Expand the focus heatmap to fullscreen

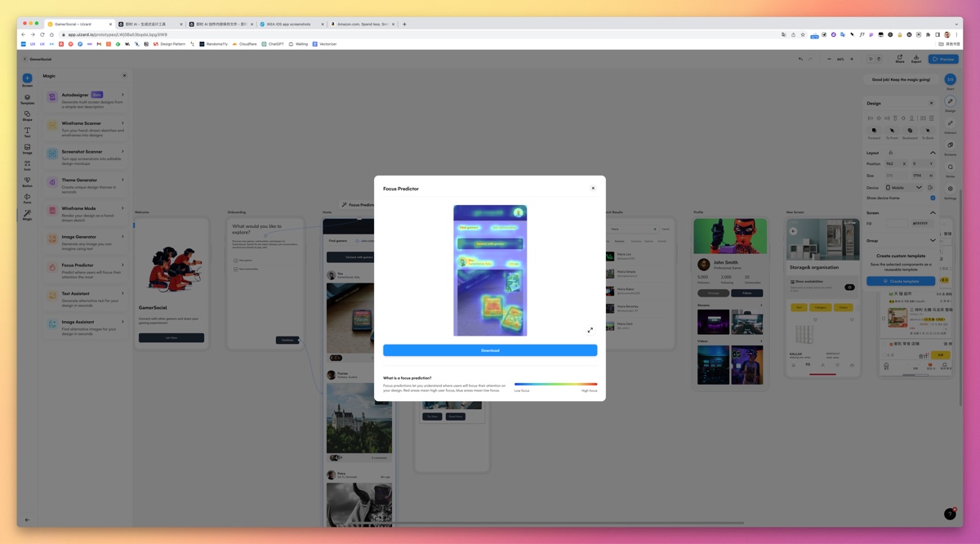pyautogui.click(x=590, y=330)
